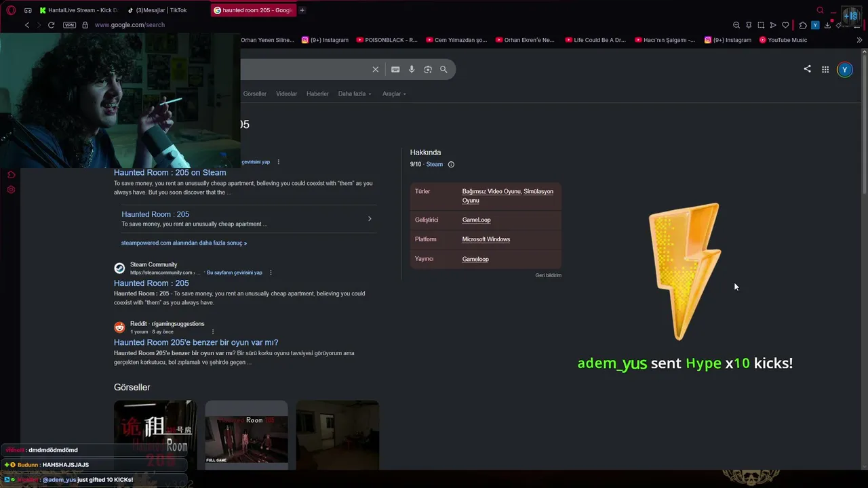Show more results from steampowered.com
The image size is (868, 488).
coord(184,243)
